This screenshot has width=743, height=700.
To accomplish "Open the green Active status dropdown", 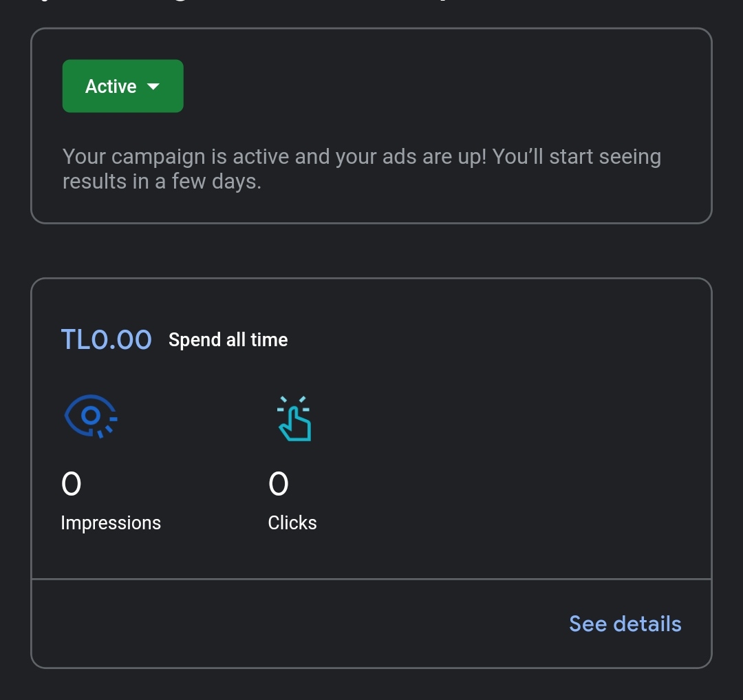I will click(122, 86).
